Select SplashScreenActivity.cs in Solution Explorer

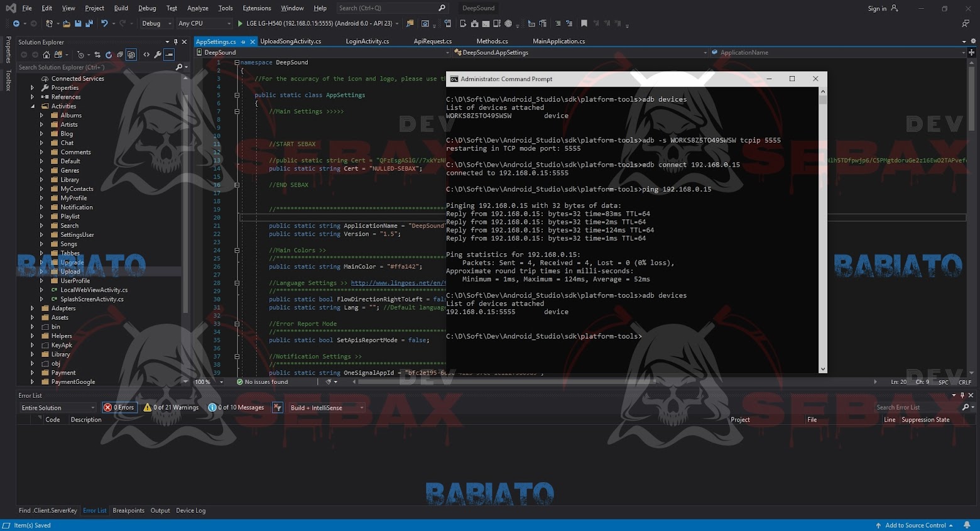(92, 299)
